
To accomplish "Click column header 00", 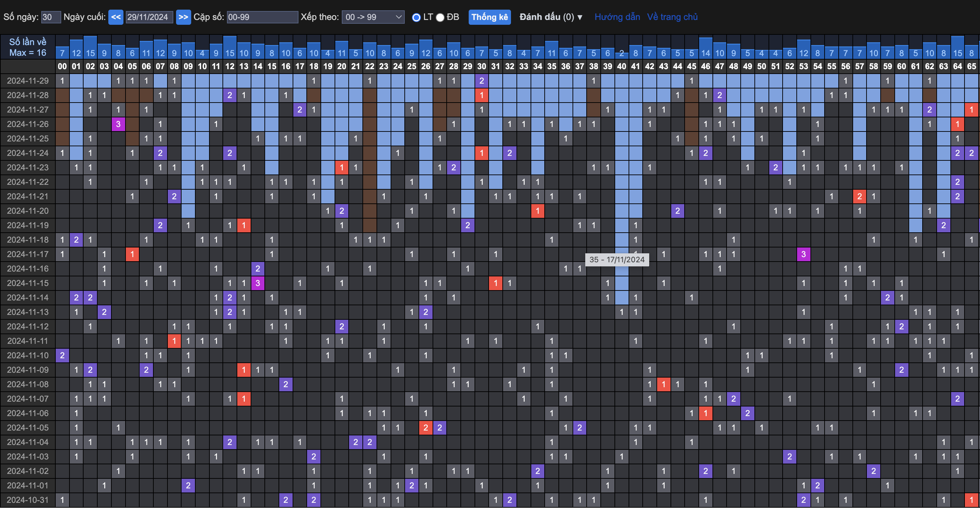I will [x=62, y=66].
